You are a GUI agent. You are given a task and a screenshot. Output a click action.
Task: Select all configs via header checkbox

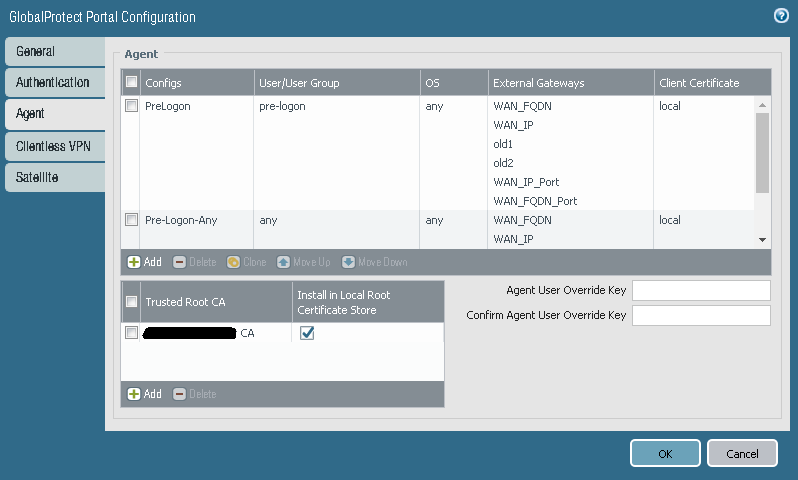coord(131,82)
